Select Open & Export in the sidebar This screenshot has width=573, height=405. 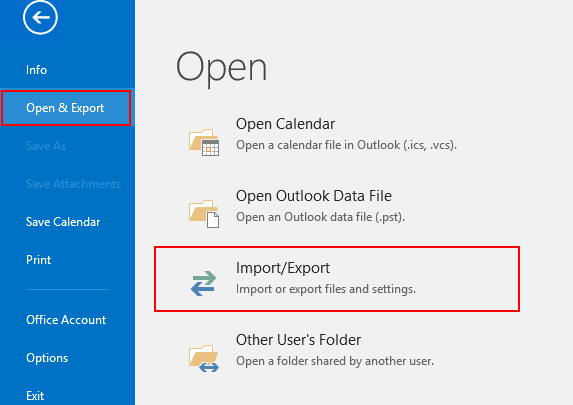tap(66, 108)
